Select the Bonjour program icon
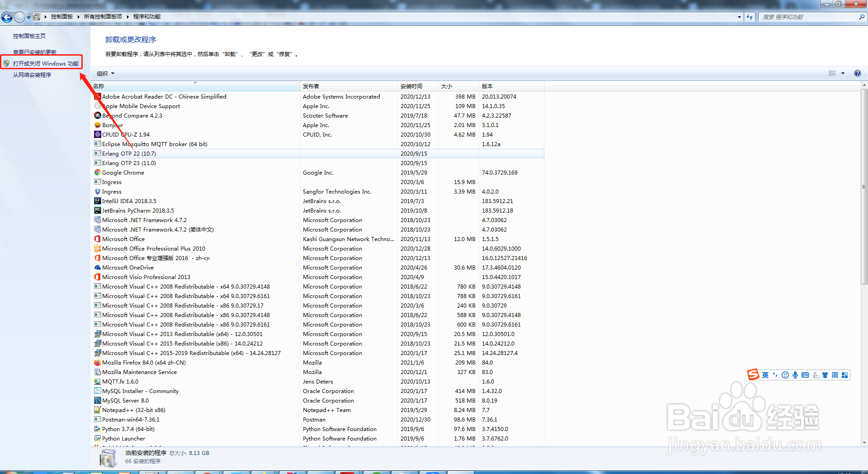868x474 pixels. point(97,125)
